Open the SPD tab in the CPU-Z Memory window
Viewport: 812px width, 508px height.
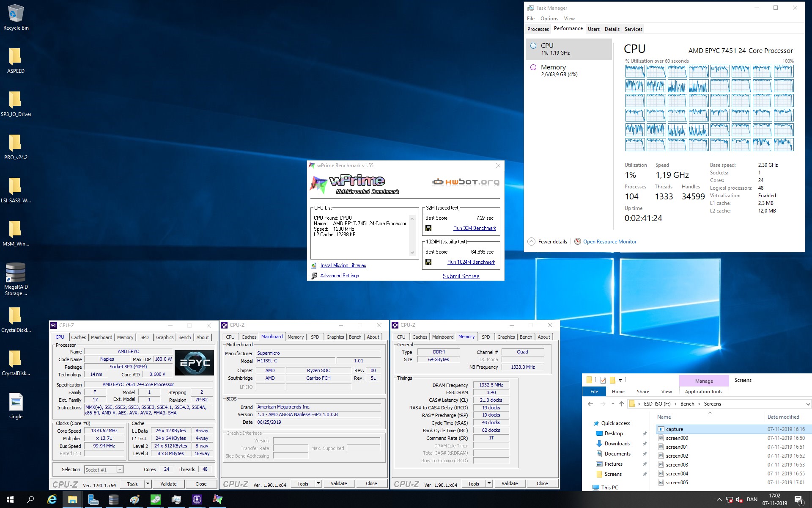coord(486,337)
